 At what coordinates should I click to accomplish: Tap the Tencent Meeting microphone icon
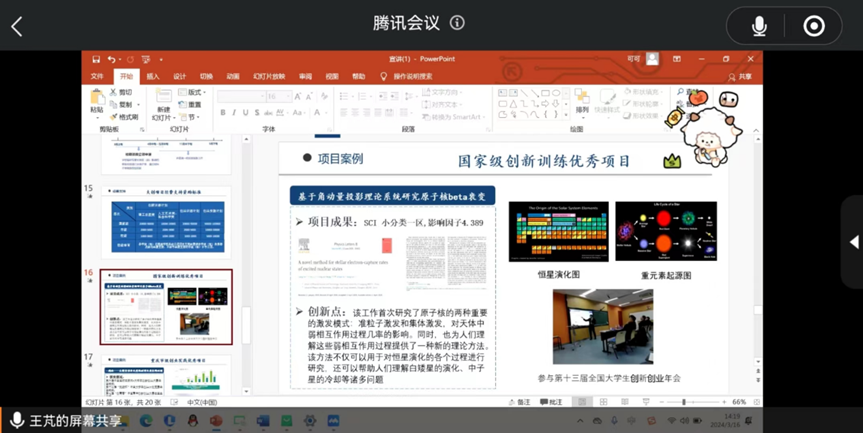(759, 26)
